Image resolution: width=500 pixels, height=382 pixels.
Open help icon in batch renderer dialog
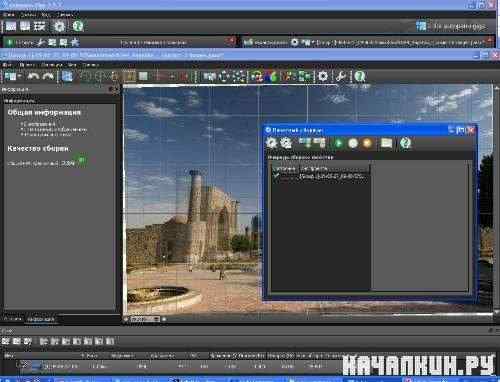pyautogui.click(x=405, y=143)
